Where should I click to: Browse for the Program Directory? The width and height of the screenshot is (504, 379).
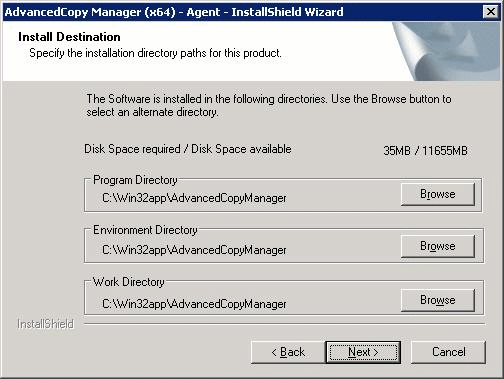[438, 194]
